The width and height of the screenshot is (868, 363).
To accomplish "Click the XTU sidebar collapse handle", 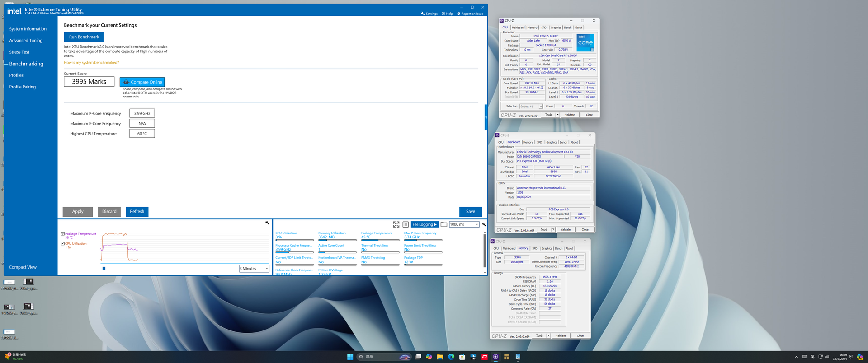I will point(486,117).
